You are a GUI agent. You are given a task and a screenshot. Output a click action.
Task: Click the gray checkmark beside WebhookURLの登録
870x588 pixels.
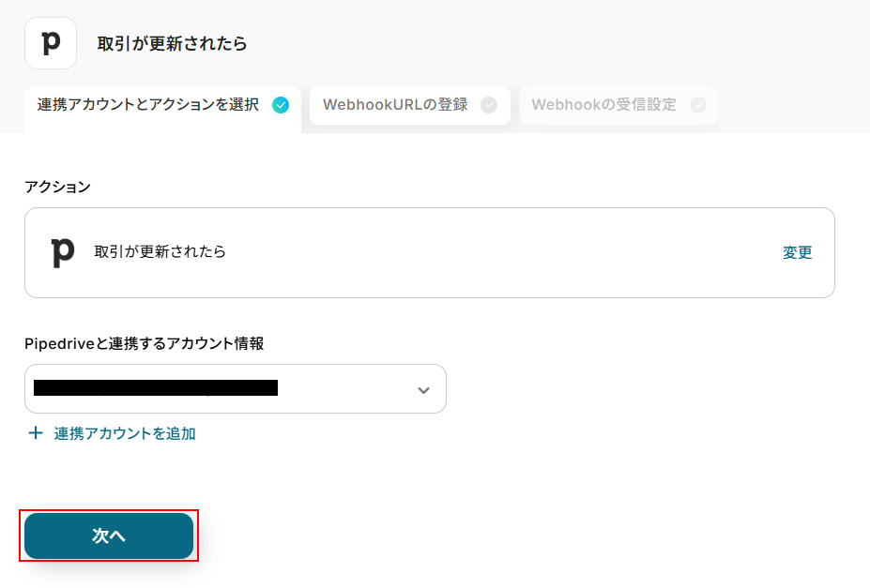tap(489, 105)
